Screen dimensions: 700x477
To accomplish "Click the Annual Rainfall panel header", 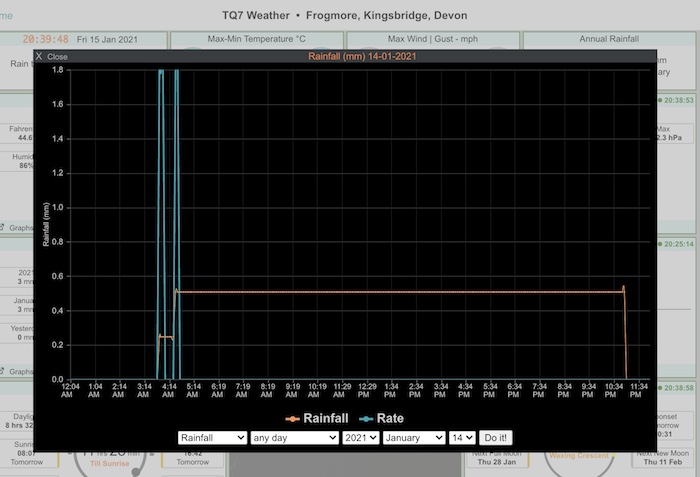I will pos(609,39).
